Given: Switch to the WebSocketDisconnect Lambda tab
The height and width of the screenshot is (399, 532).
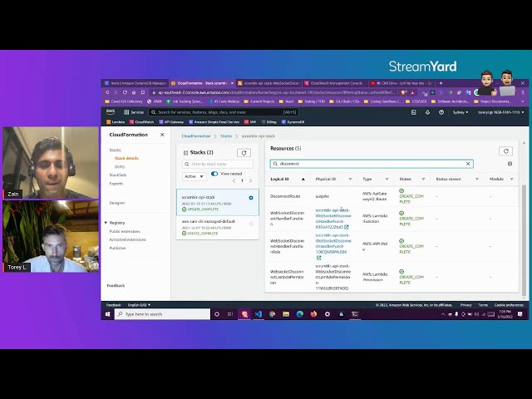Looking at the screenshot, I should 268,83.
